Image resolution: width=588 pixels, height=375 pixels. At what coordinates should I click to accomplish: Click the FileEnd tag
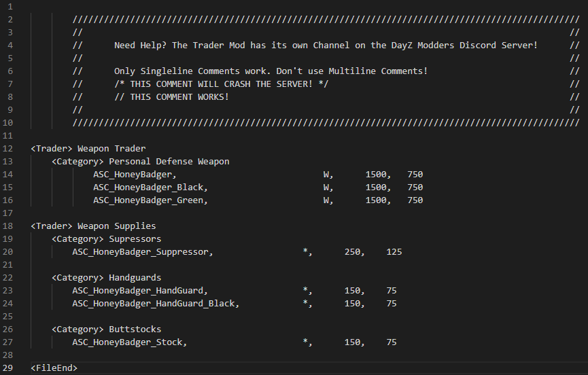54,368
